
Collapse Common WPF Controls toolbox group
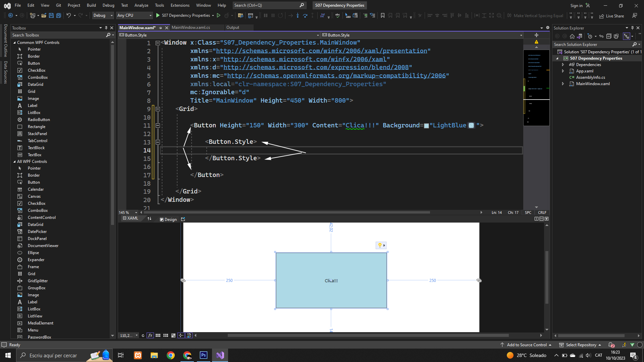point(14,43)
